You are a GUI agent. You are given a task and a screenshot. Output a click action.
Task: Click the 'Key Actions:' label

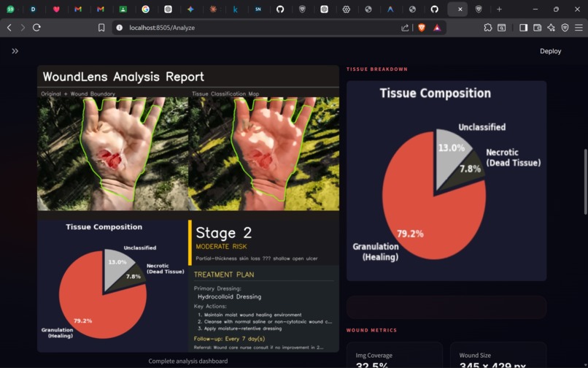(x=210, y=307)
